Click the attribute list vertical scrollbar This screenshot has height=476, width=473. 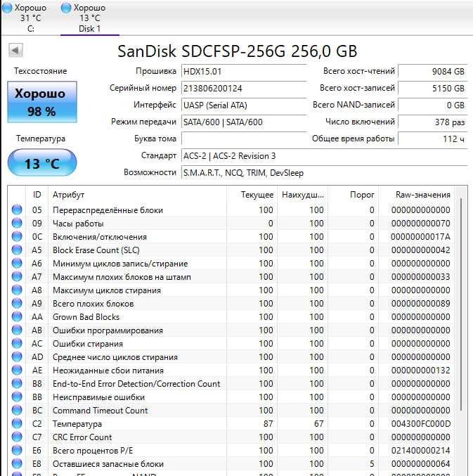[461, 304]
